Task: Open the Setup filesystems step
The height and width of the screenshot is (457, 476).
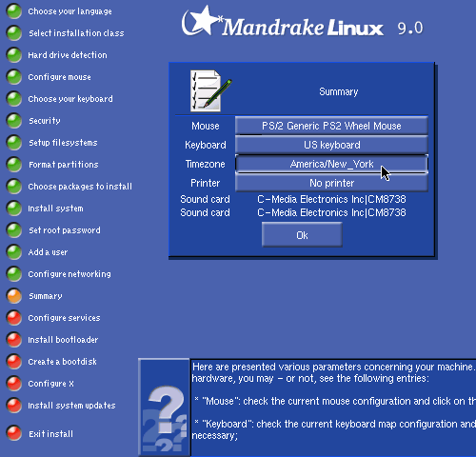Action: click(63, 143)
